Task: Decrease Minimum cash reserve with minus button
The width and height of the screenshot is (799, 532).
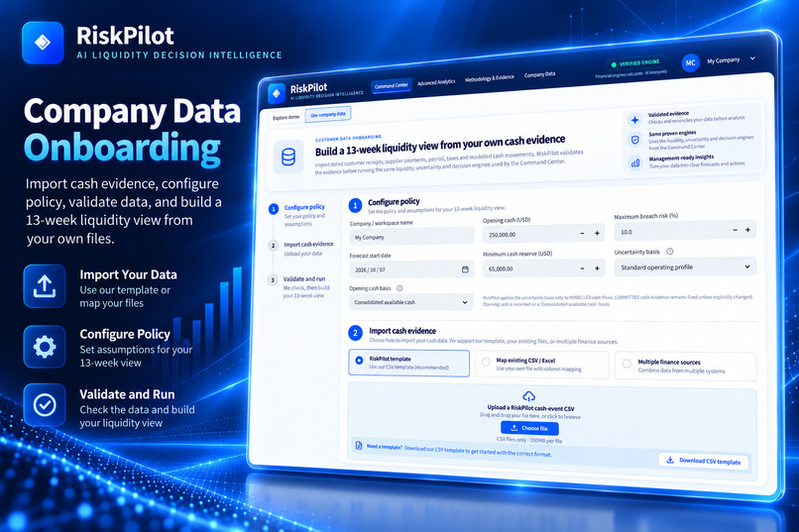Action: point(582,268)
